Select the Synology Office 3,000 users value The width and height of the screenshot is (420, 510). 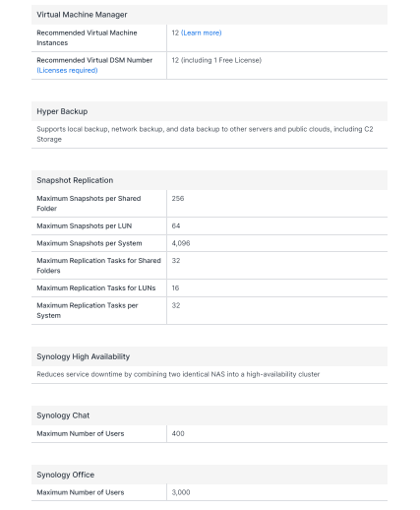click(181, 492)
